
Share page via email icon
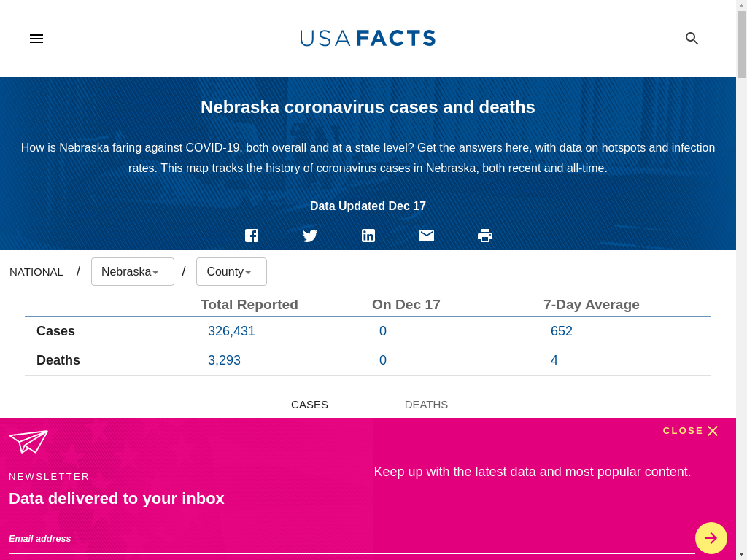427,236
